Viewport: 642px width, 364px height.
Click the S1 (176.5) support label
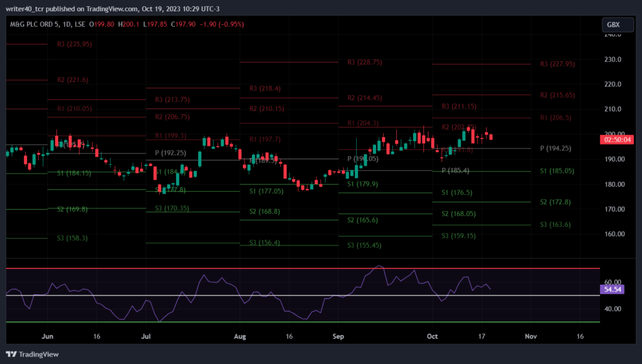click(x=457, y=192)
